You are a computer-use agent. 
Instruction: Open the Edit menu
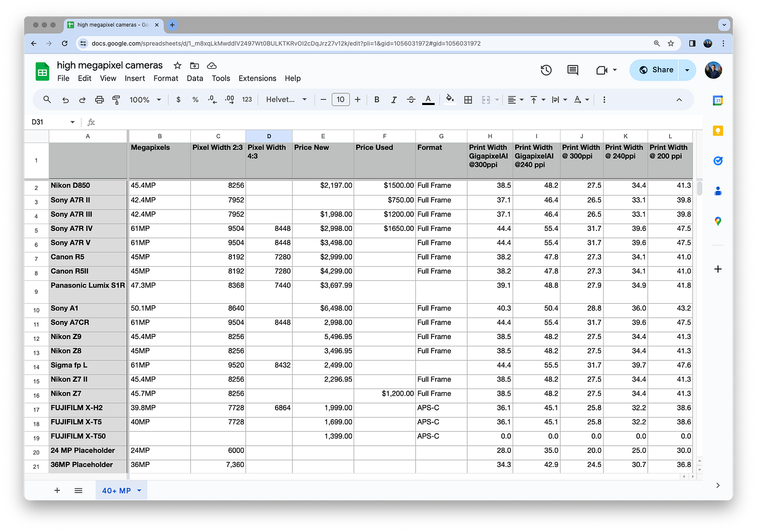pyautogui.click(x=85, y=78)
